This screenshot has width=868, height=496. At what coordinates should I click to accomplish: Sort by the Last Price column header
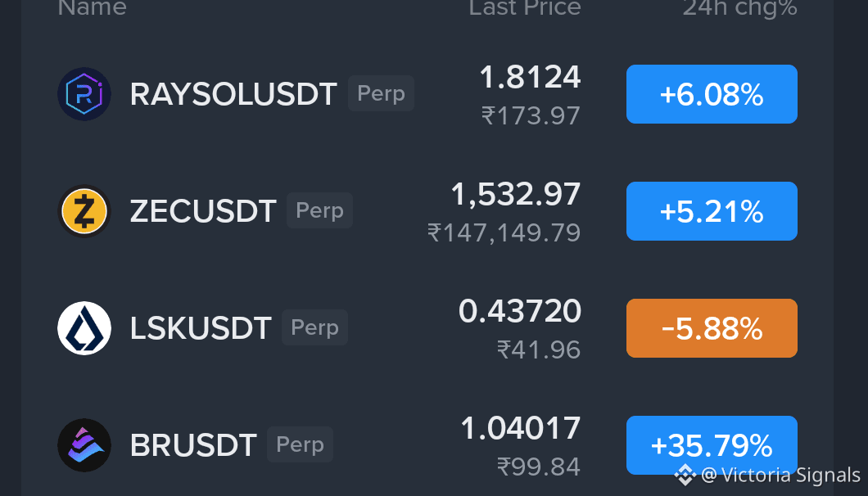tap(525, 7)
